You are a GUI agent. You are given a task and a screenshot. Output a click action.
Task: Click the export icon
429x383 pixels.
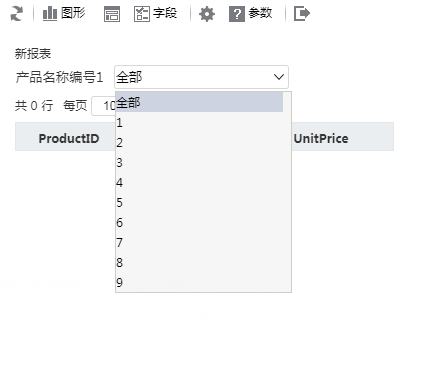302,14
